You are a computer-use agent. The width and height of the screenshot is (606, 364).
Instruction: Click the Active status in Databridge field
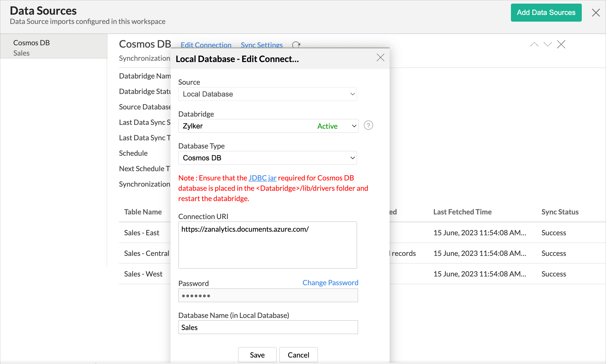point(327,126)
